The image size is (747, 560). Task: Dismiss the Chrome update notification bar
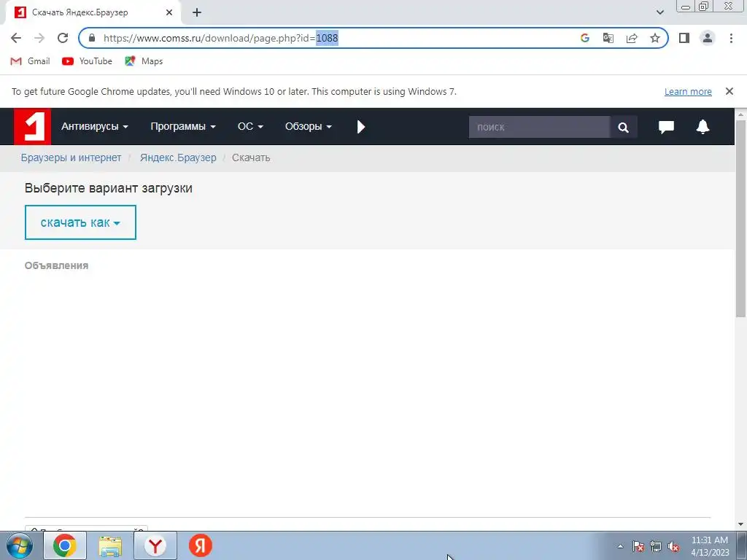pos(729,91)
